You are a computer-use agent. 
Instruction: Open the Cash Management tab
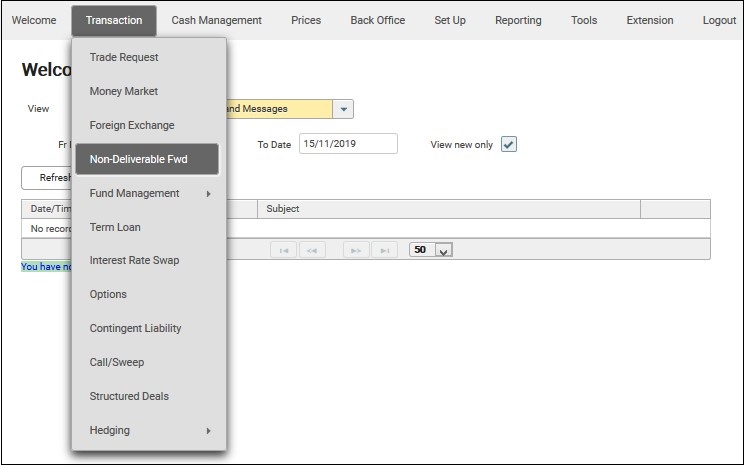216,20
